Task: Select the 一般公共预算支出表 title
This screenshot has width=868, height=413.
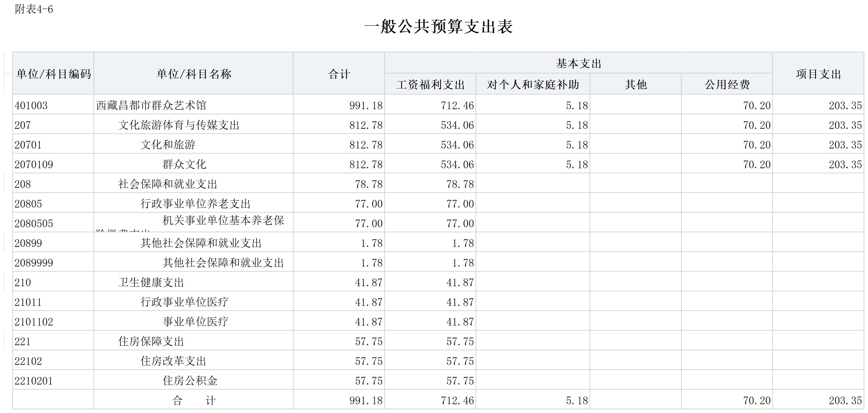Action: coord(438,26)
